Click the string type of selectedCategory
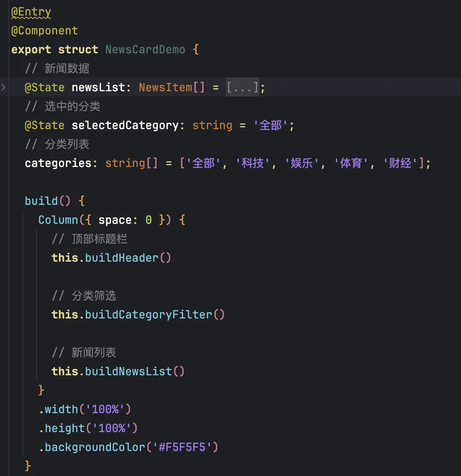461x476 pixels. click(x=212, y=125)
